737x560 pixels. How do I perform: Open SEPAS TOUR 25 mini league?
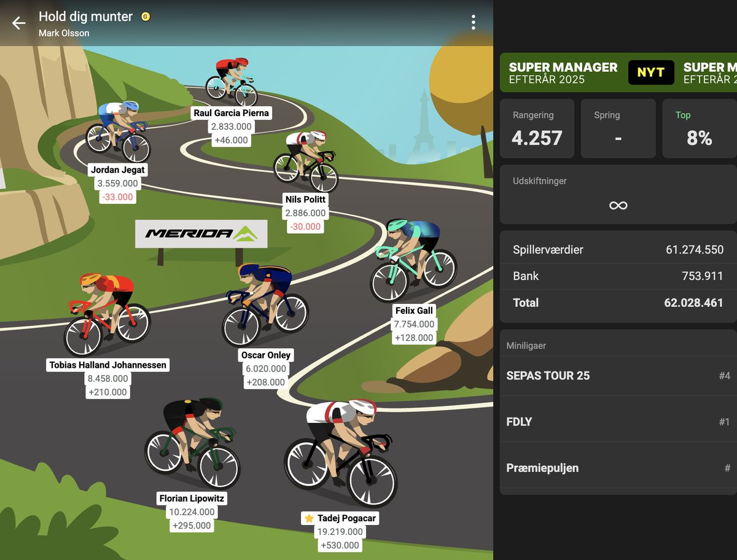pyautogui.click(x=618, y=376)
